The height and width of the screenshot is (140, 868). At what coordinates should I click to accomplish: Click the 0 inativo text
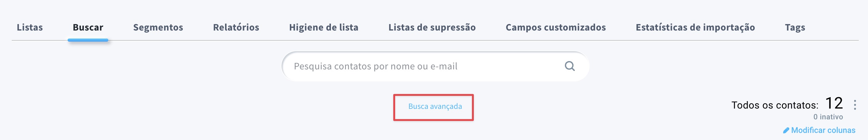coord(828,117)
